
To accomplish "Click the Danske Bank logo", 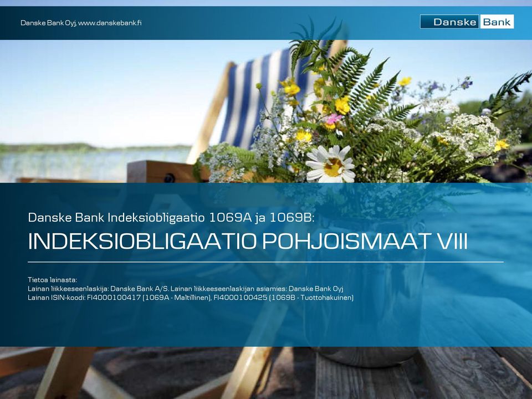I will click(x=467, y=22).
